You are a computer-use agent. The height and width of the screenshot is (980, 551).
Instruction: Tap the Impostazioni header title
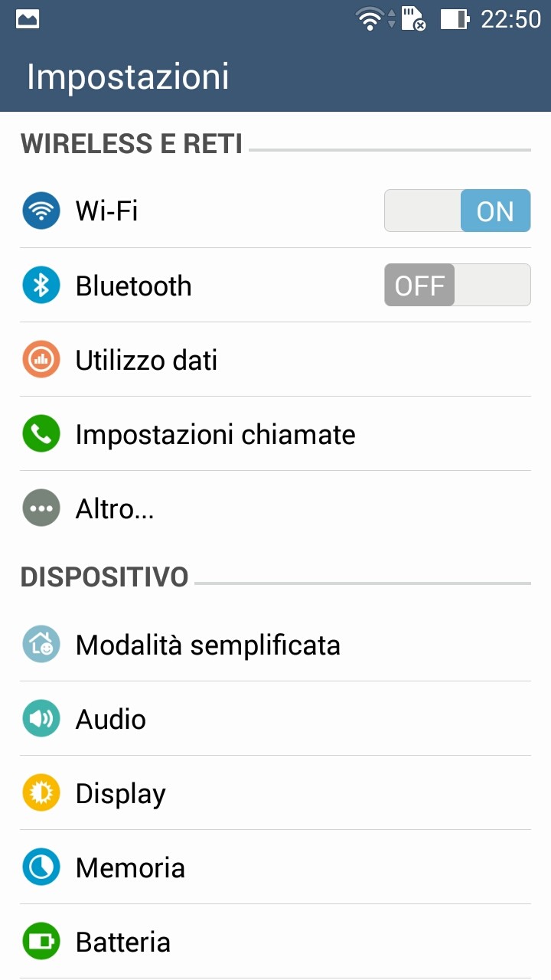click(128, 77)
